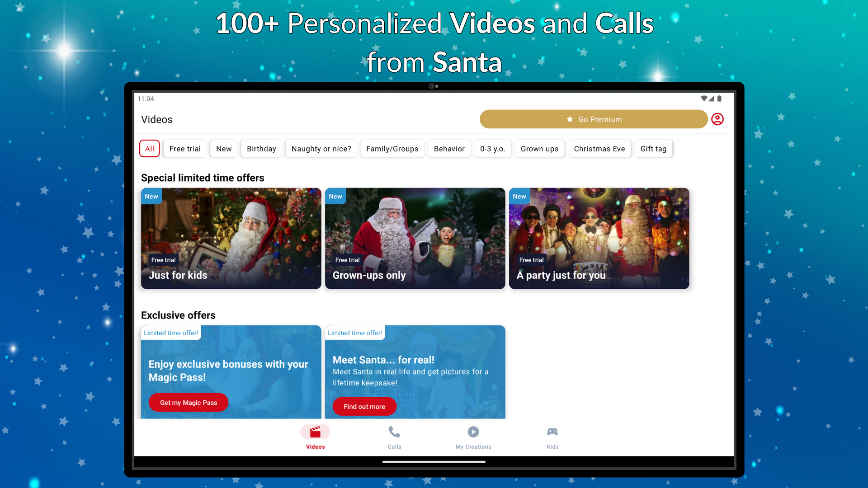Image resolution: width=868 pixels, height=488 pixels.
Task: Select the Naughty or nice? category
Action: pyautogui.click(x=321, y=149)
